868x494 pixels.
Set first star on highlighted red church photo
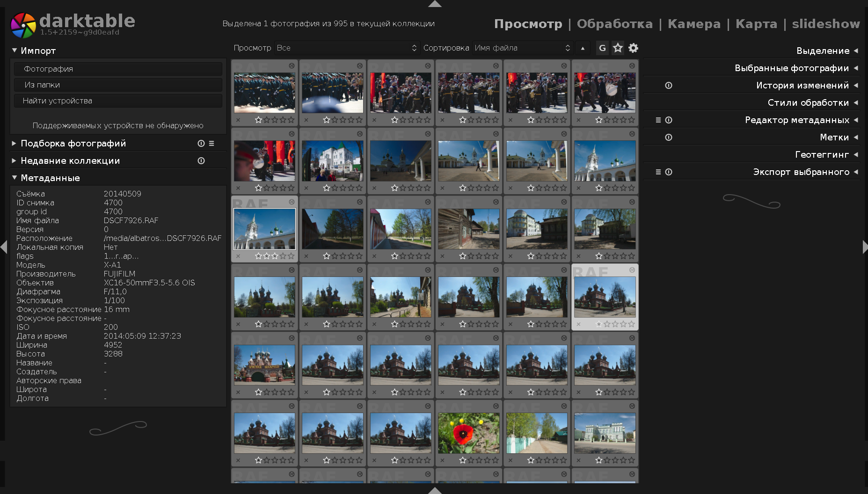(x=598, y=324)
